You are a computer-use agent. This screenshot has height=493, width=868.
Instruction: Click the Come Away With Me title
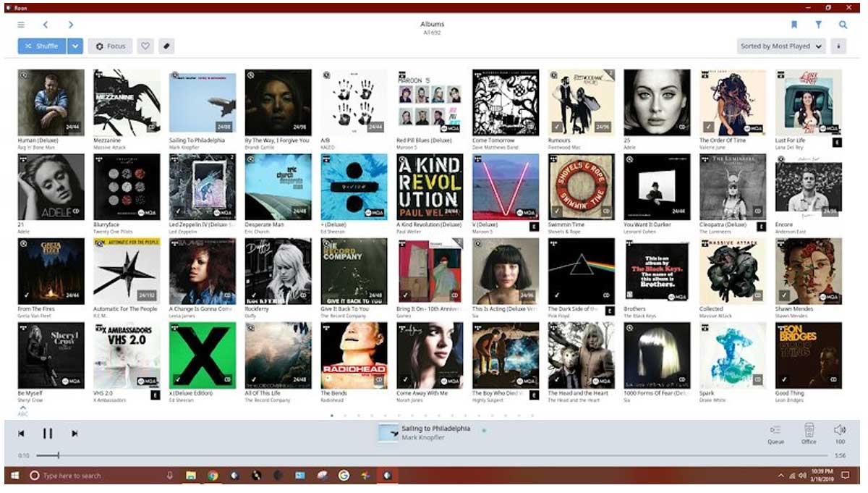(422, 393)
